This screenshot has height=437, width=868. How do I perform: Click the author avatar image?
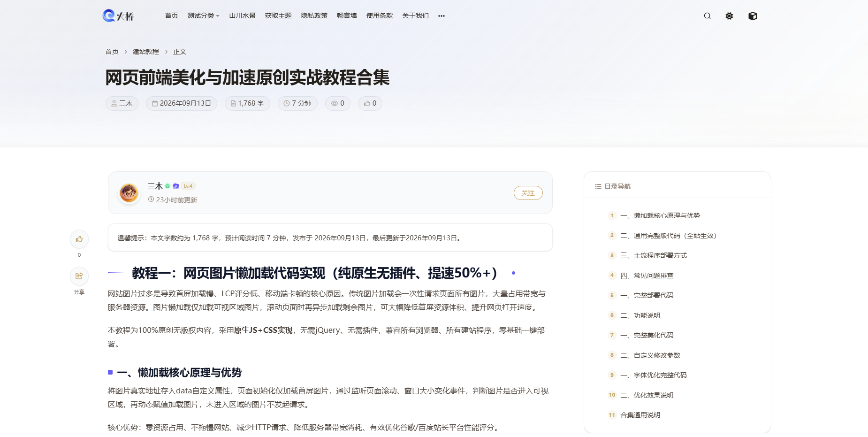point(129,193)
